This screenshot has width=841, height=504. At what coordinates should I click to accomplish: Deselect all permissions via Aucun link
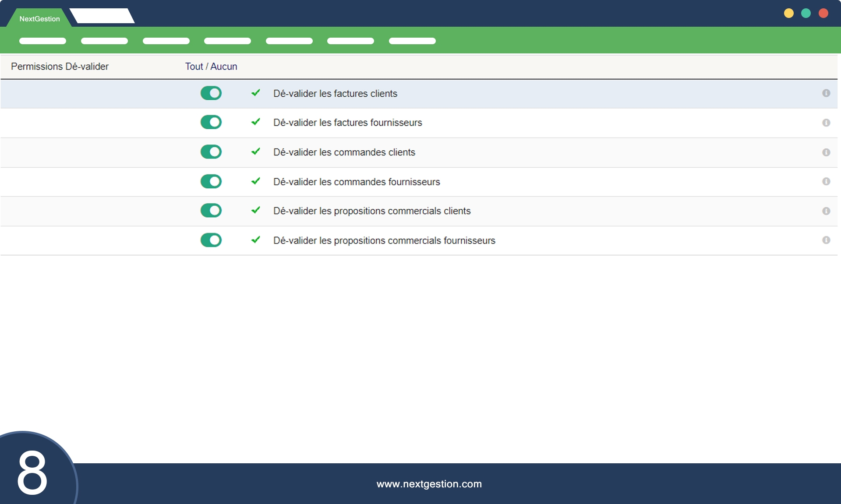pyautogui.click(x=224, y=67)
